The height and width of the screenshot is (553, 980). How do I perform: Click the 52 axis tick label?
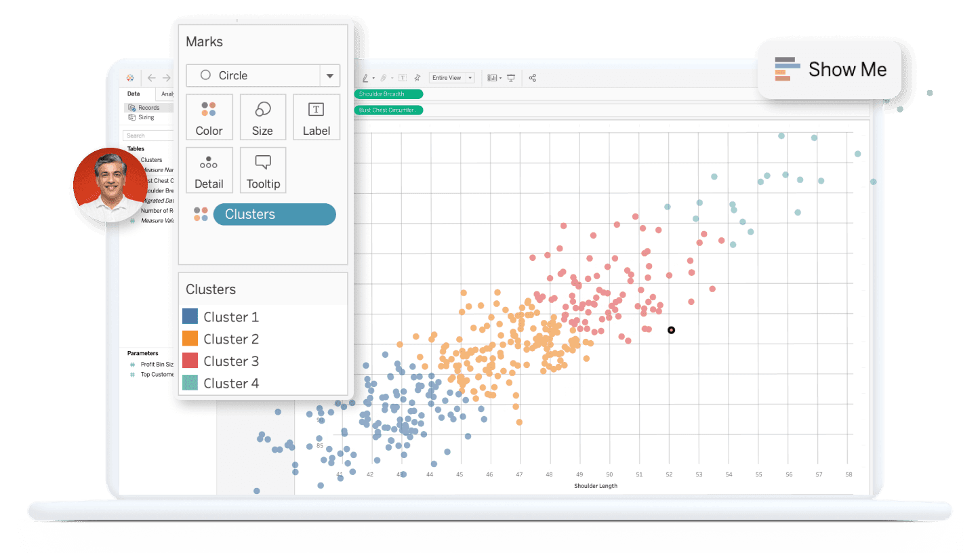(669, 475)
